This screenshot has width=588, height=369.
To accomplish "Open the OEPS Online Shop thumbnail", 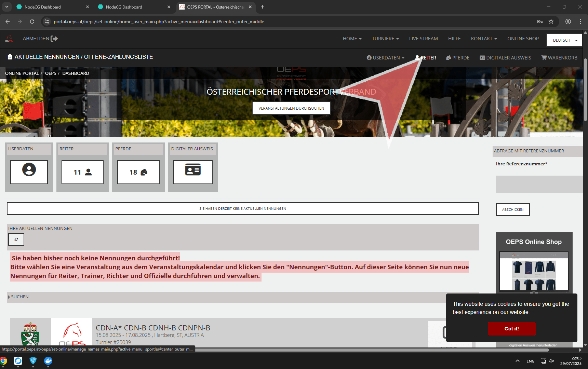I will pos(534,271).
